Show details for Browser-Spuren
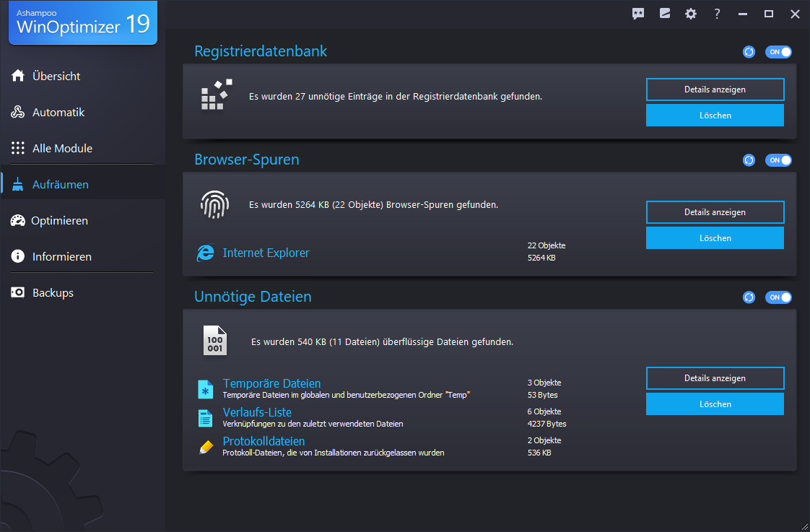Screen dimensions: 810x532 tap(715, 212)
